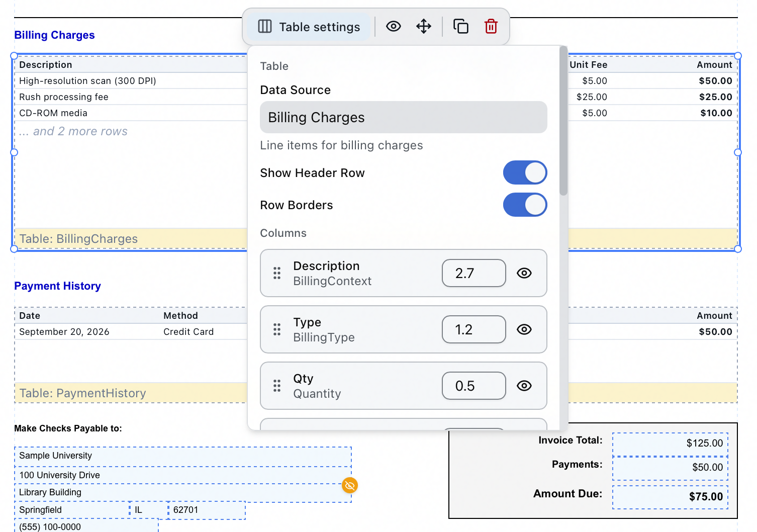757x532 pixels.
Task: Click the '... and 2 more rows' text
Action: [73, 131]
